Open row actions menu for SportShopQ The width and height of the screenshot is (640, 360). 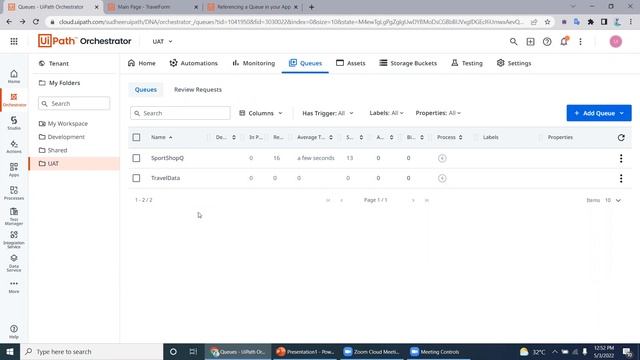tap(621, 158)
